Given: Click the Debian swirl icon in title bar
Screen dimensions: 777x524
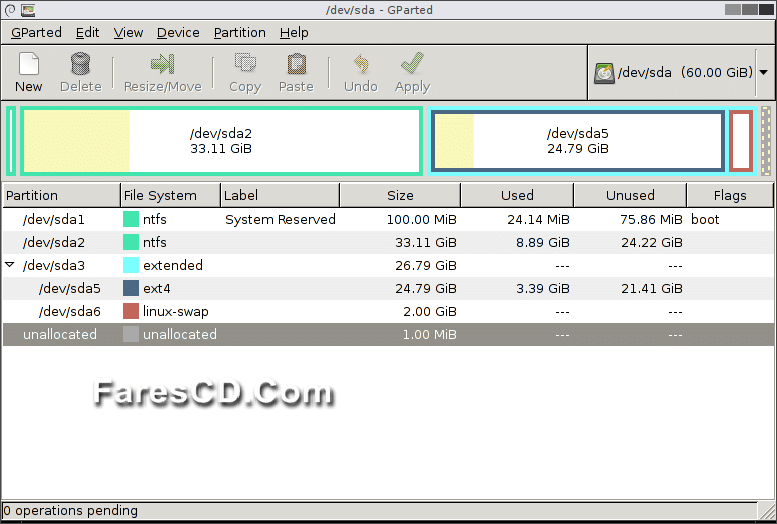Looking at the screenshot, I should click(x=10, y=9).
